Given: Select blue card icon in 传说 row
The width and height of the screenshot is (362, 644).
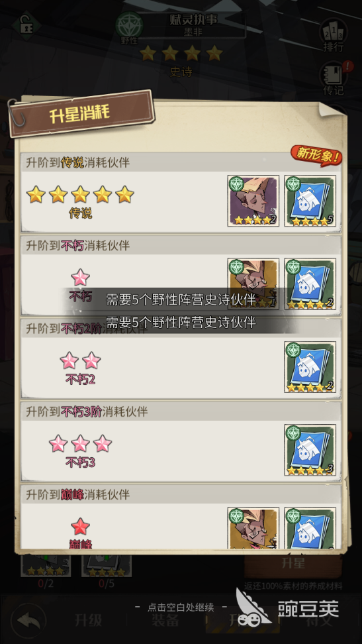Looking at the screenshot, I should point(310,201).
